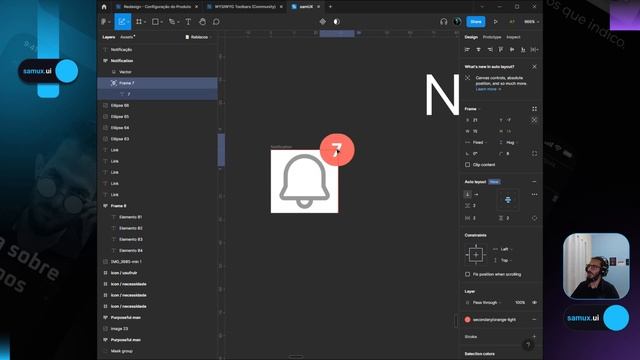
Task: Click the independent padding icon
Action: pyautogui.click(x=534, y=218)
